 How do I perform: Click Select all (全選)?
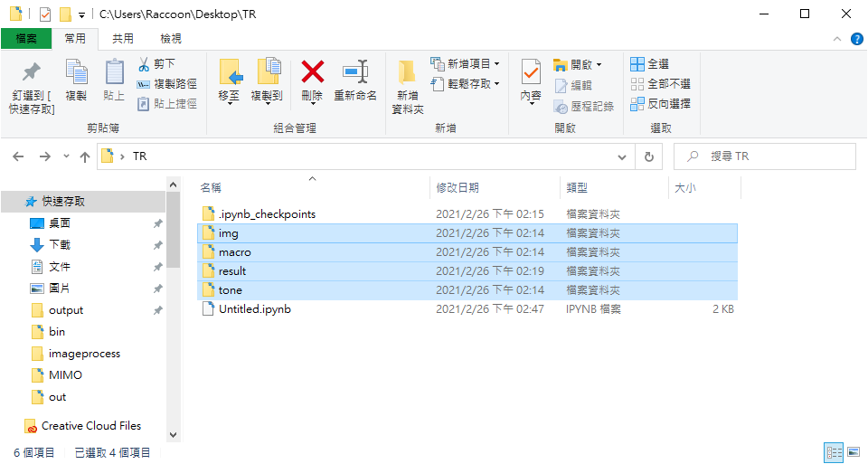(x=650, y=64)
